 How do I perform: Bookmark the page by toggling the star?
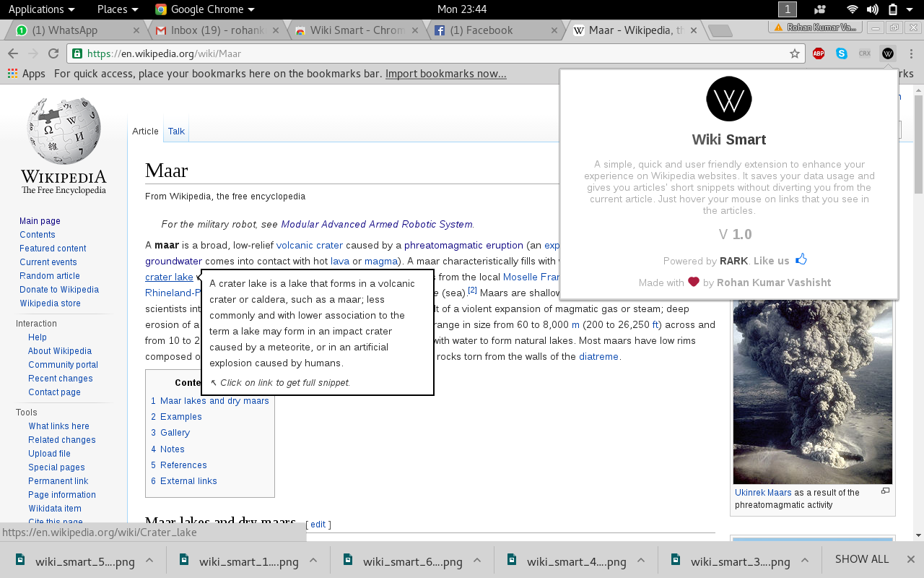(x=794, y=53)
